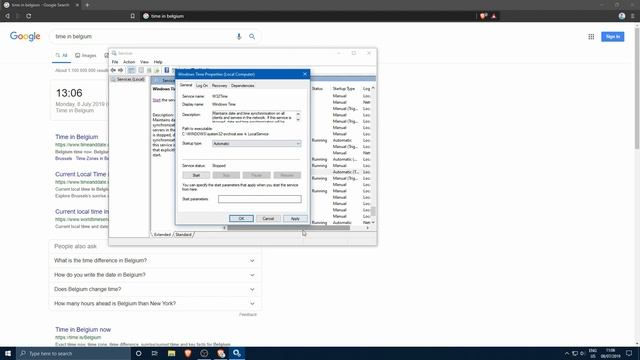Click the description box scroll-down arrow
This screenshot has height=360, width=640.
point(298,120)
